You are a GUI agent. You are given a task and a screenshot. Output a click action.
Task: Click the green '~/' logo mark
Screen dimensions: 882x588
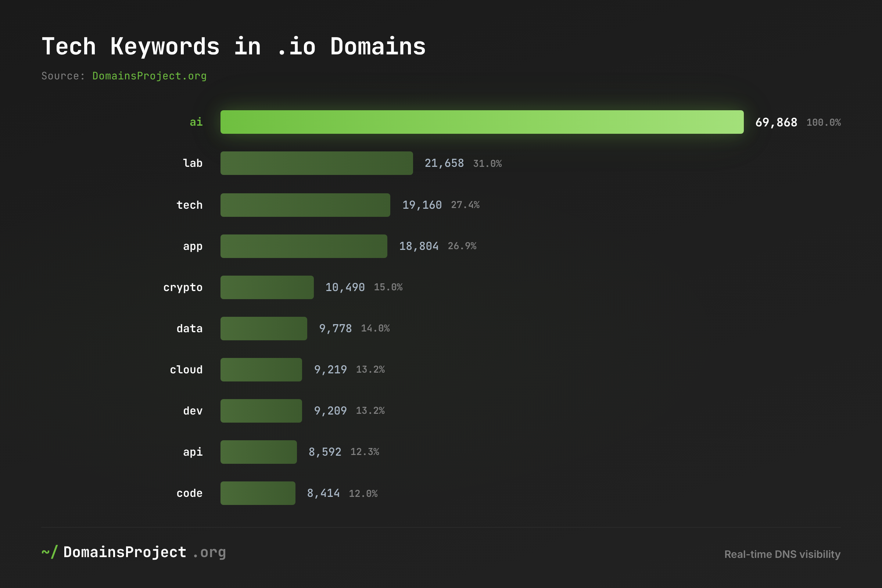50,552
